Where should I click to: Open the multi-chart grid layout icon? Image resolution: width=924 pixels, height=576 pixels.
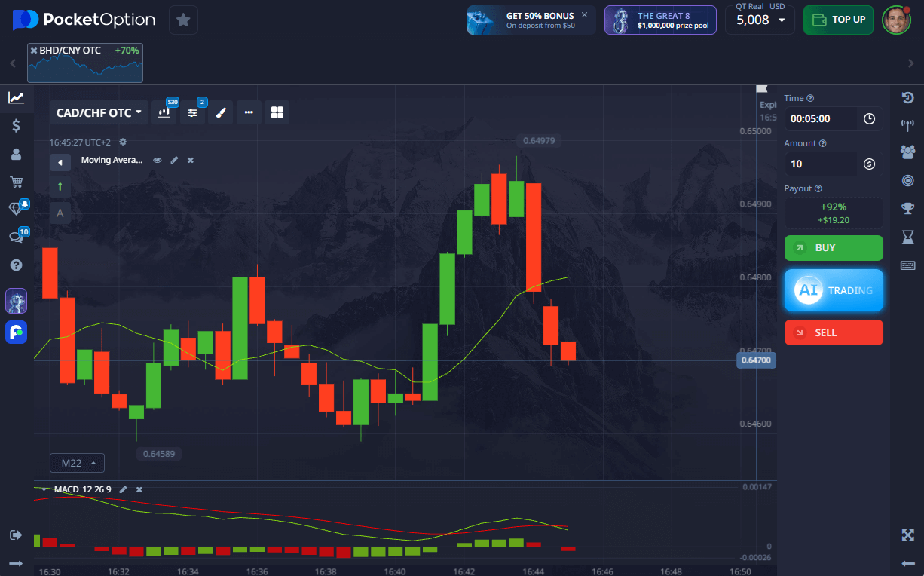[x=277, y=112]
